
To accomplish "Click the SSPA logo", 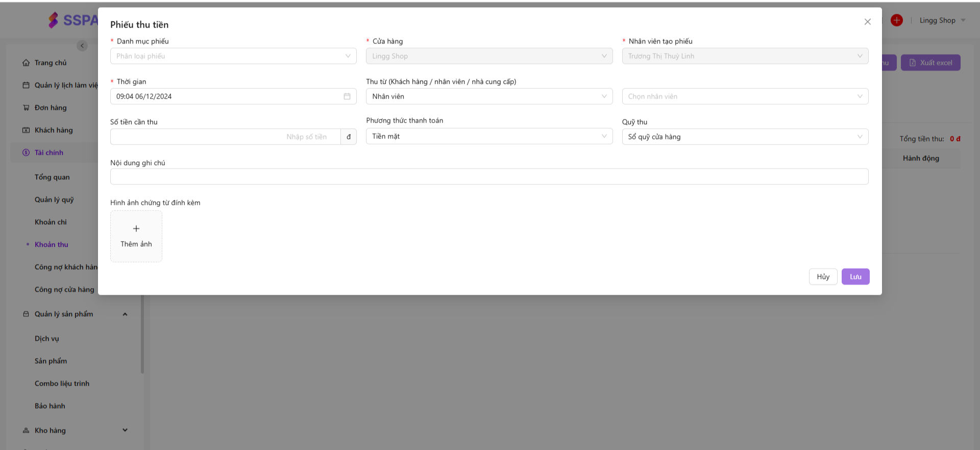I will (x=72, y=20).
